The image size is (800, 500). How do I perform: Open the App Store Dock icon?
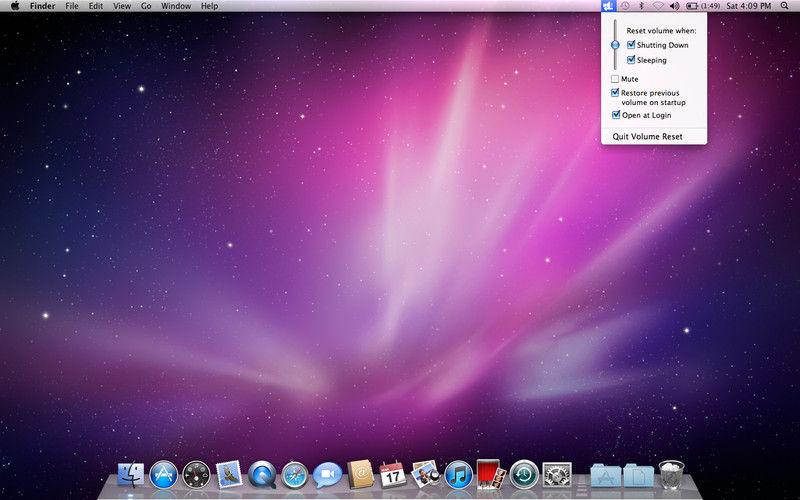click(164, 474)
